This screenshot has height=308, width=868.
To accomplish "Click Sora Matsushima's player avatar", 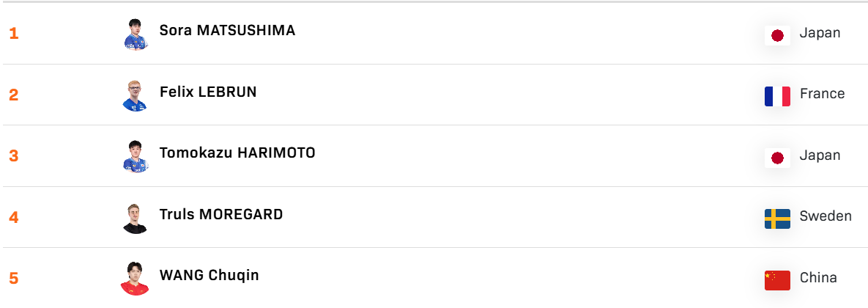I will 135,34.
